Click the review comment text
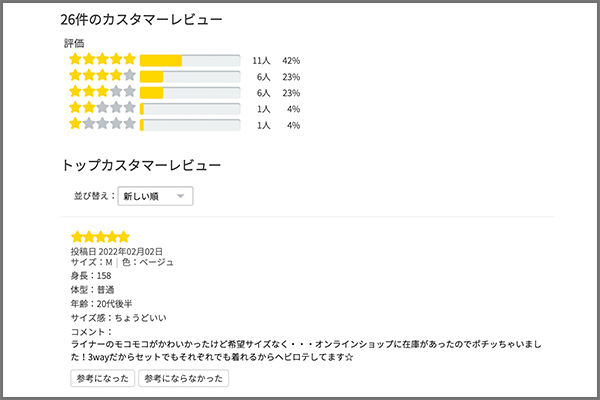 (x=300, y=350)
